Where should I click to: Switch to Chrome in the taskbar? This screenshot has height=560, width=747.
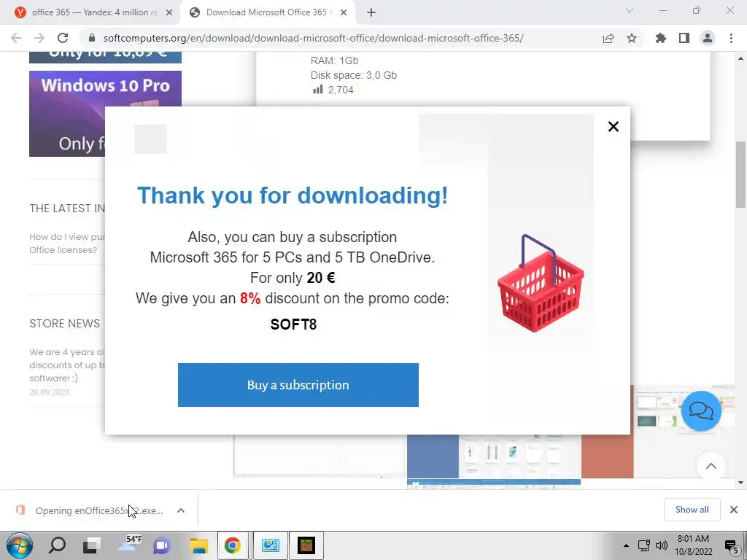pyautogui.click(x=233, y=545)
